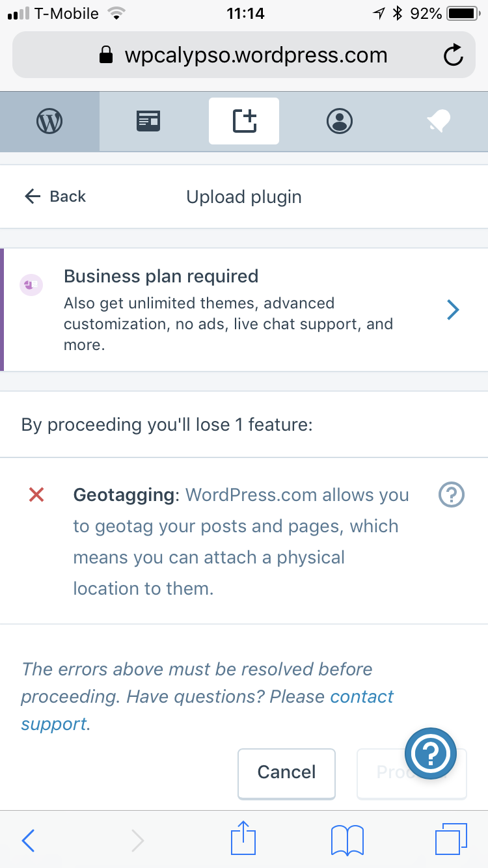Open the floating blue help button
488x868 pixels.
[431, 753]
